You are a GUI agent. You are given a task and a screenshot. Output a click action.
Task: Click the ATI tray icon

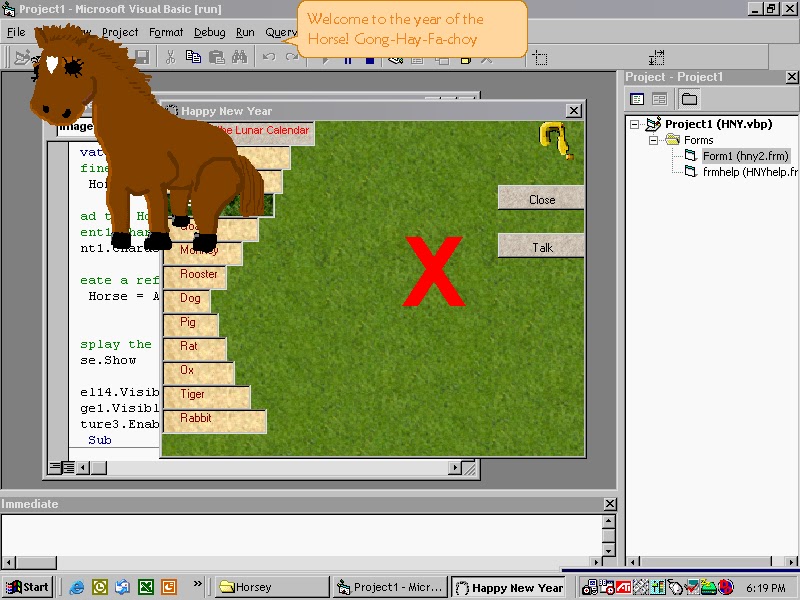point(623,587)
